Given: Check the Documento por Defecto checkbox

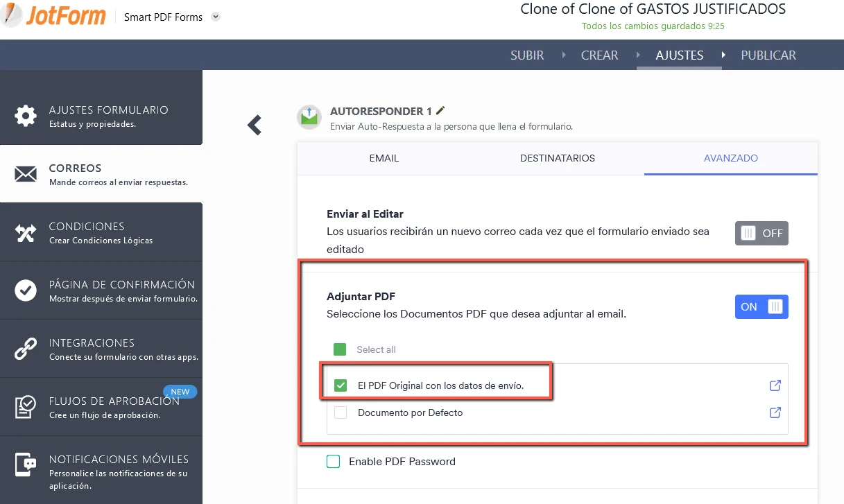Looking at the screenshot, I should click(340, 412).
